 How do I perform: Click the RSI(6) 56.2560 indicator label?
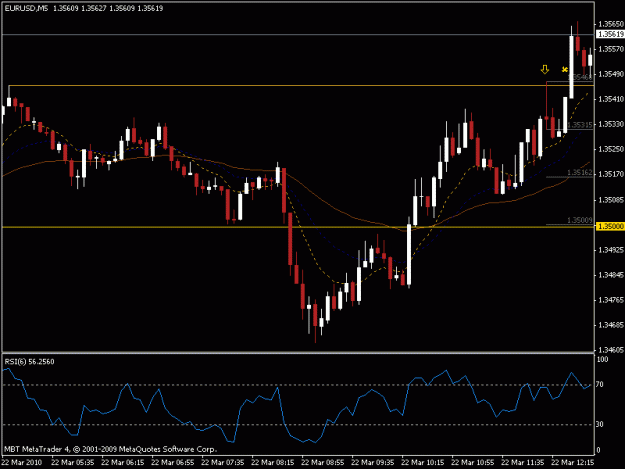(x=29, y=362)
